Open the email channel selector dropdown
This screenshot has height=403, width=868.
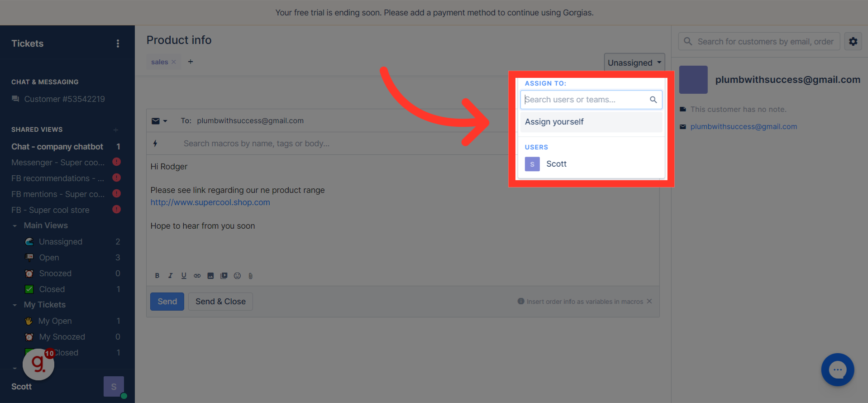(159, 121)
